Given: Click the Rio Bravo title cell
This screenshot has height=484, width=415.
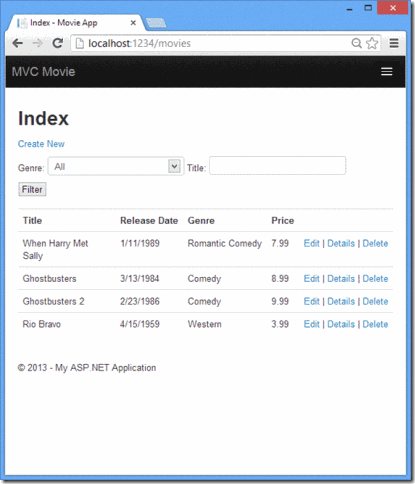Looking at the screenshot, I should (42, 324).
